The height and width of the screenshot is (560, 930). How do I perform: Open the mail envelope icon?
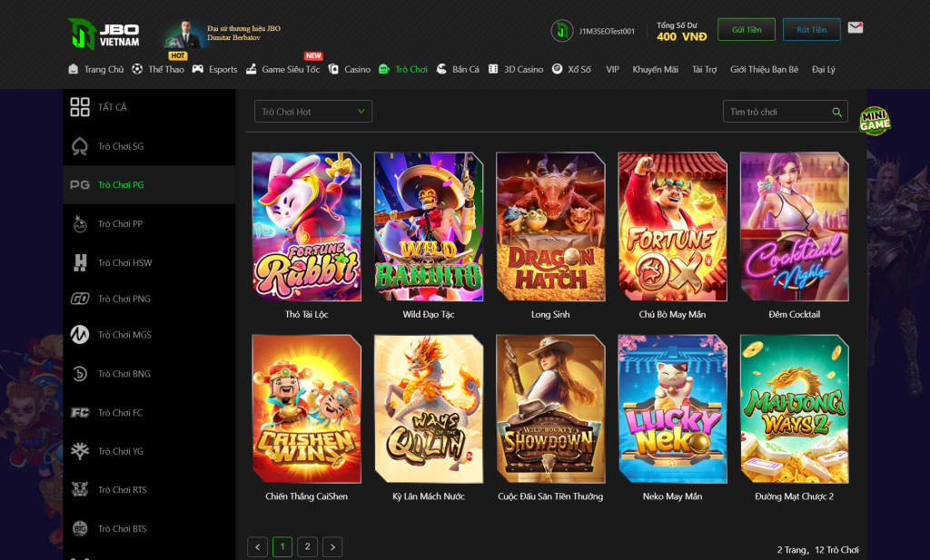click(856, 28)
